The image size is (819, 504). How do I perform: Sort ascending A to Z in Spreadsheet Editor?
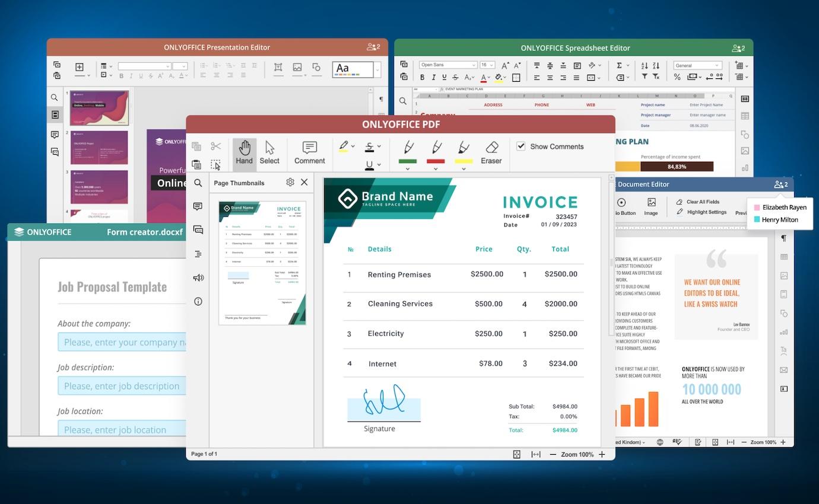point(645,65)
